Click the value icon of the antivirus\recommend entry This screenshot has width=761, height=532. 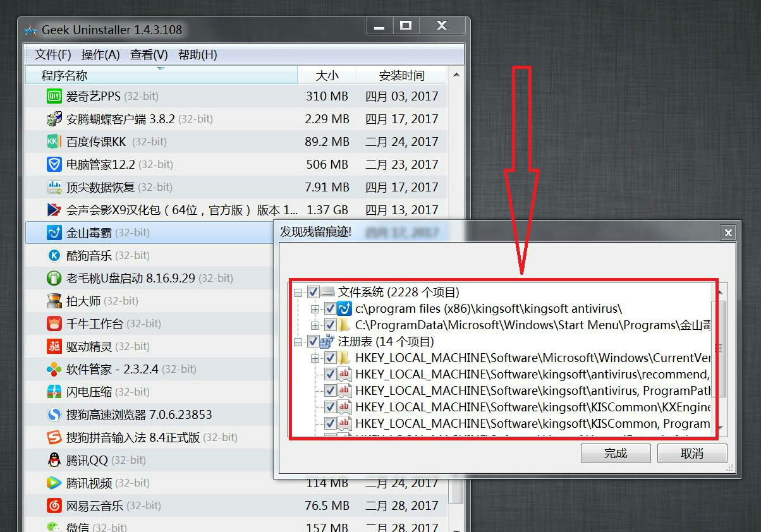[x=344, y=374]
